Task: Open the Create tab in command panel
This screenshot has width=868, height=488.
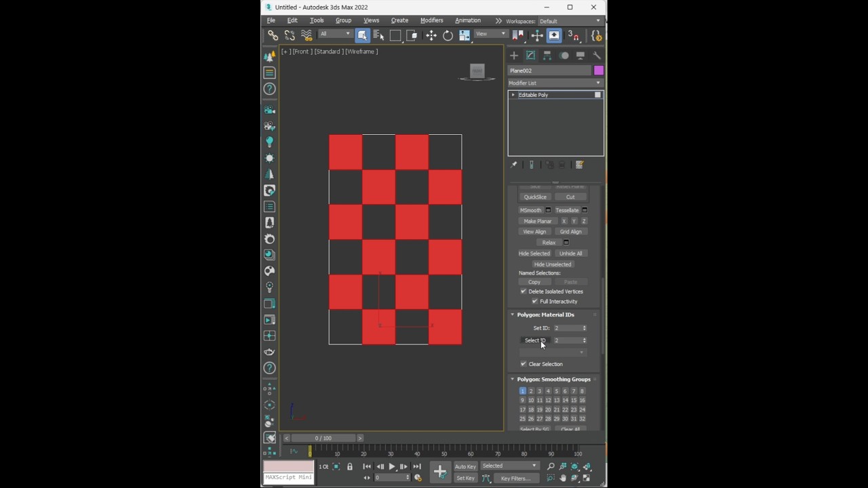Action: point(514,56)
